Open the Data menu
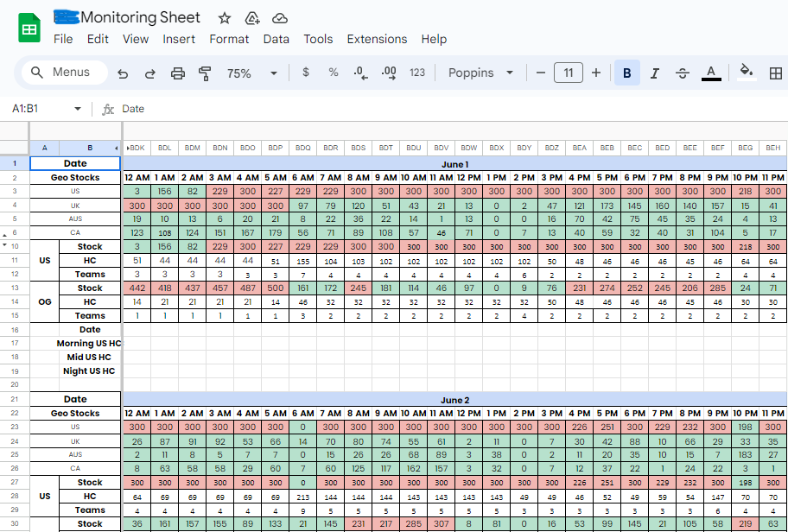 pyautogui.click(x=276, y=39)
